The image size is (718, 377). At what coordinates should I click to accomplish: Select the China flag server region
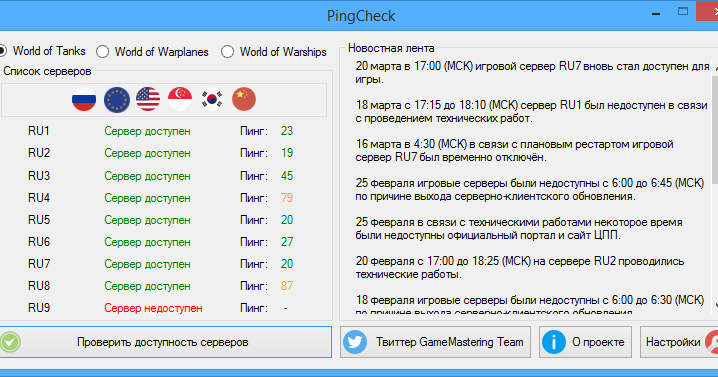tap(244, 99)
